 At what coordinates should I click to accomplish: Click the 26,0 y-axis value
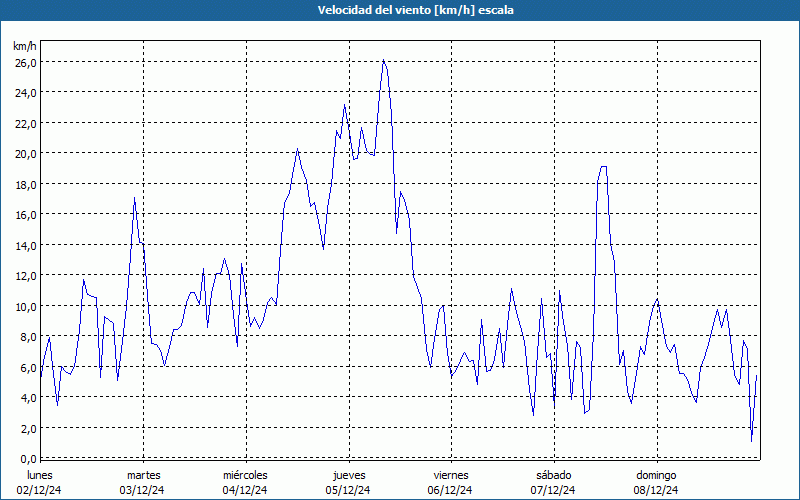[x=26, y=63]
